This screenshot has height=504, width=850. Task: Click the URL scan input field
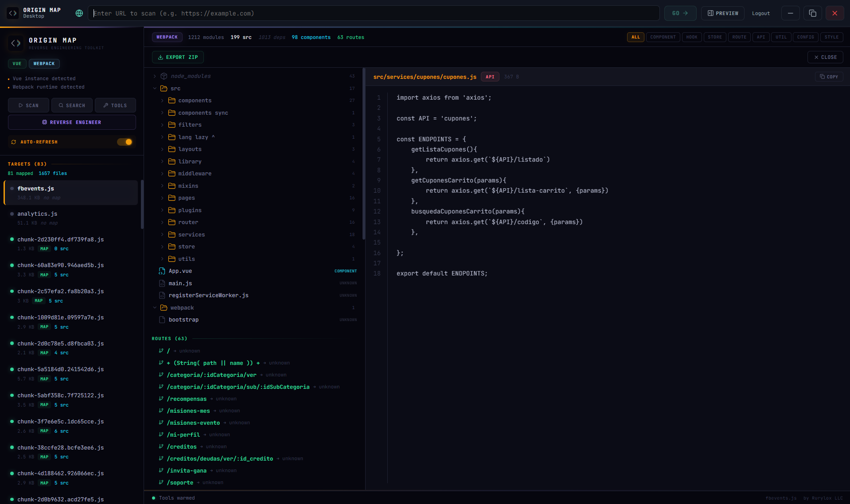[x=374, y=13]
